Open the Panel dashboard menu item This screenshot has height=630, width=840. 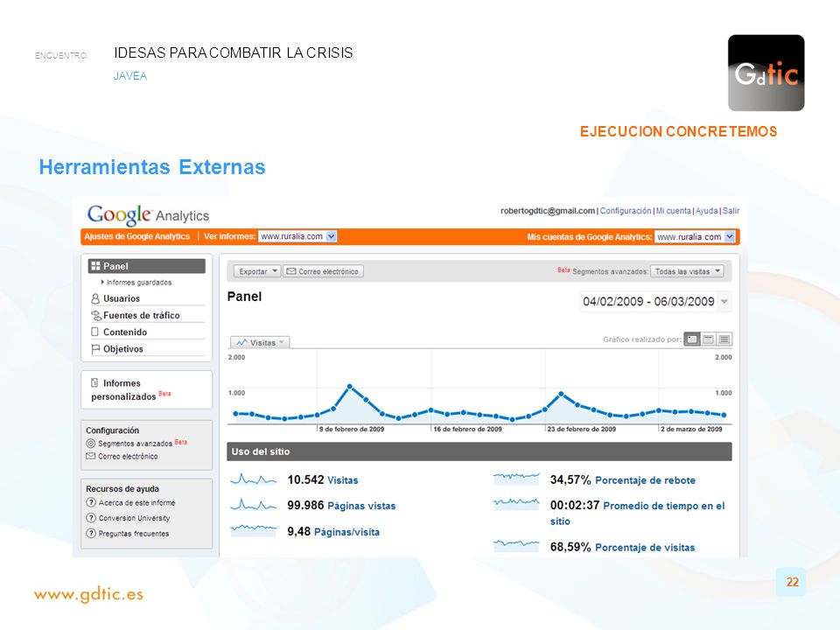pos(146,266)
